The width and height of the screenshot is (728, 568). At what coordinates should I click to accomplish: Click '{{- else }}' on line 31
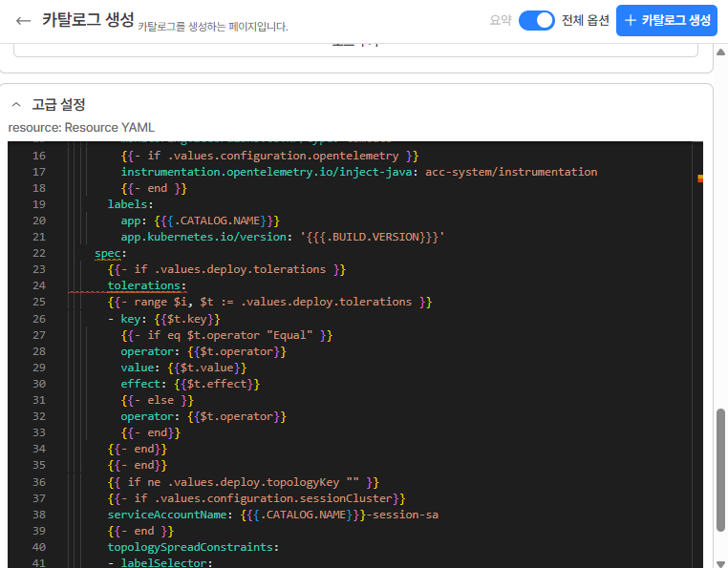tap(157, 400)
